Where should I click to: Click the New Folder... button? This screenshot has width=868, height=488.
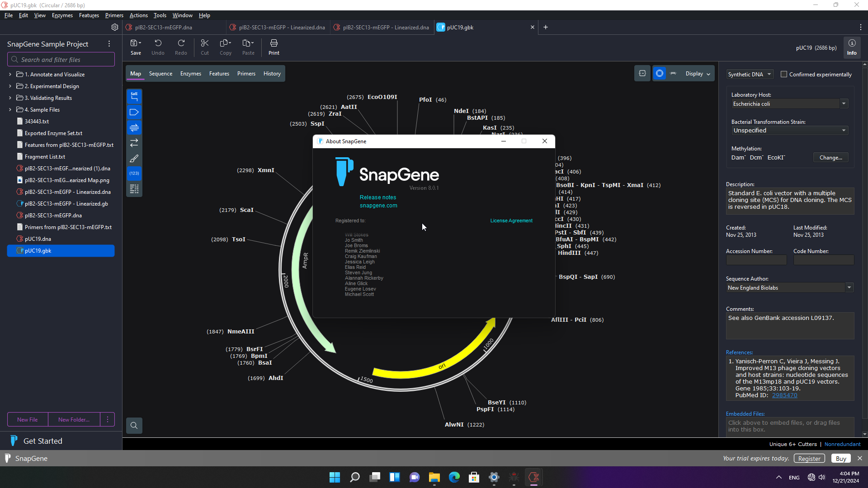[x=74, y=419]
